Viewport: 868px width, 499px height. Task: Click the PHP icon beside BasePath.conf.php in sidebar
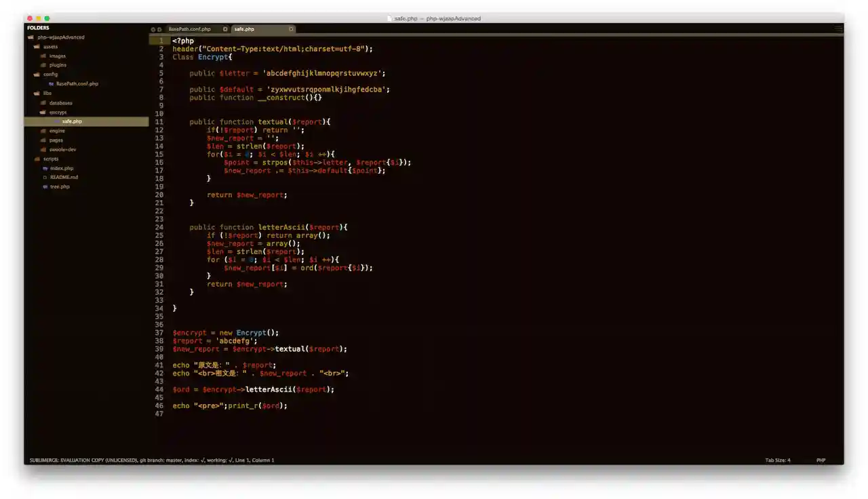tap(51, 84)
